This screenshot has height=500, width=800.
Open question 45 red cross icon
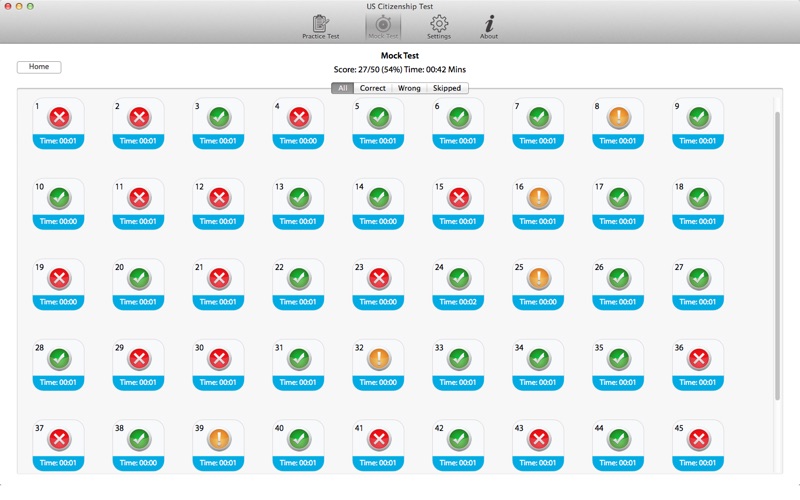699,439
